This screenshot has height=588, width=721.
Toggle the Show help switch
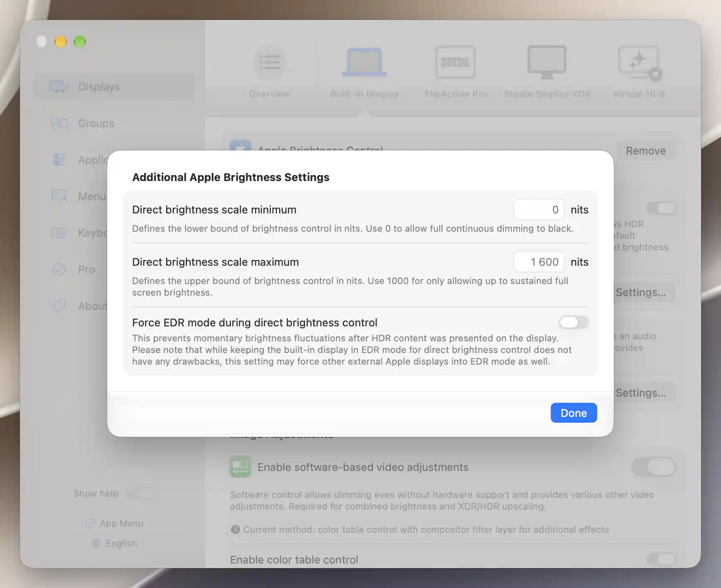pos(140,493)
